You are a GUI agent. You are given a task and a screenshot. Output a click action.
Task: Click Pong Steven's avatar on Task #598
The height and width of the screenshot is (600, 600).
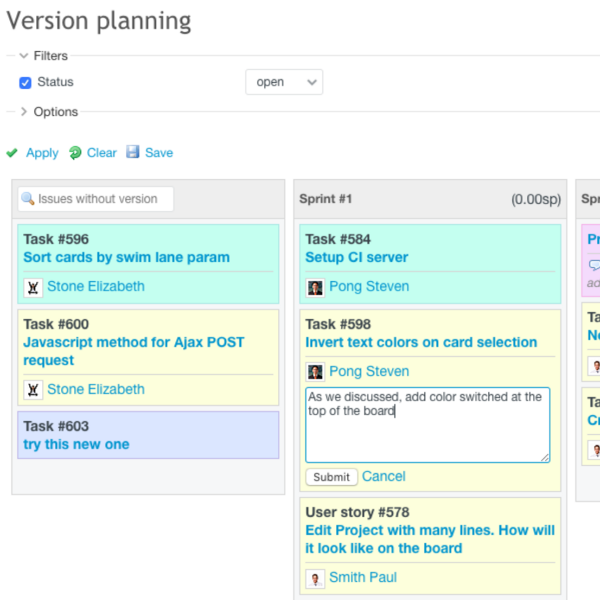(x=315, y=372)
